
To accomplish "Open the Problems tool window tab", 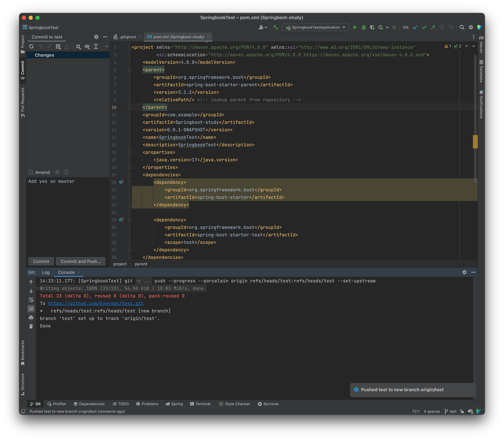I will click(x=147, y=404).
